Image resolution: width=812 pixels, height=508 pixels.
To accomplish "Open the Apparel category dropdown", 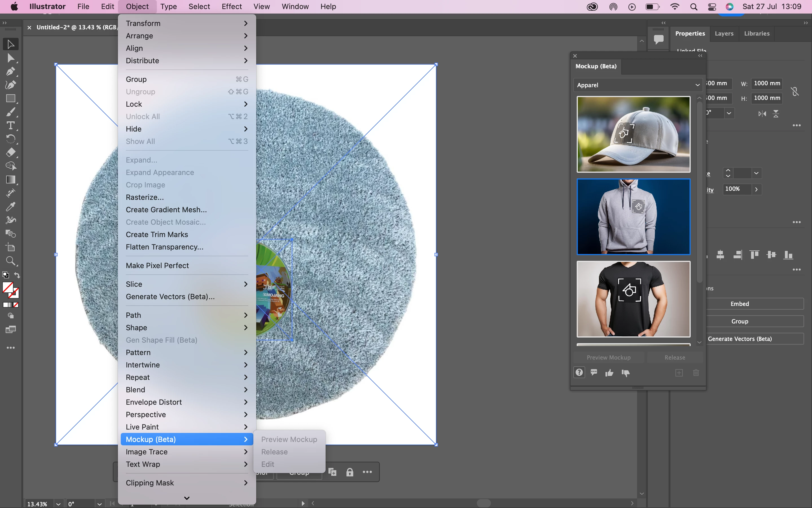I will pos(637,85).
